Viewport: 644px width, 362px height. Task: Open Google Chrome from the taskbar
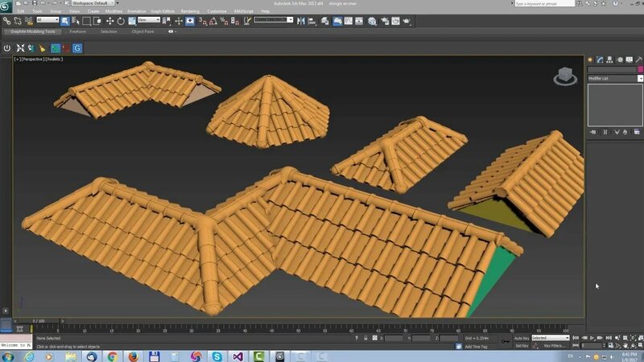(112, 356)
